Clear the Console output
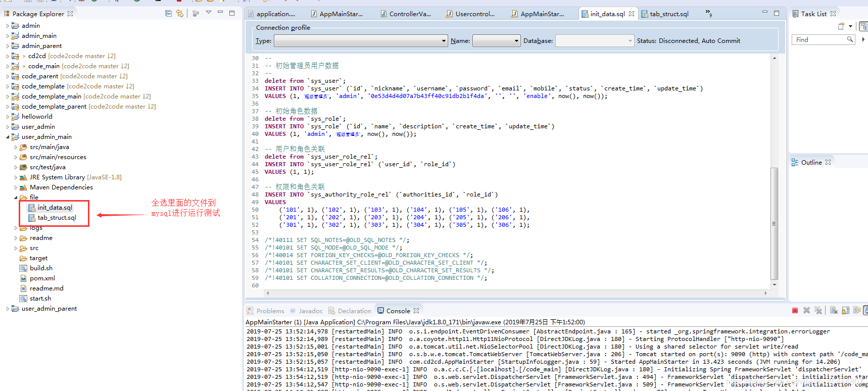 coord(834,311)
